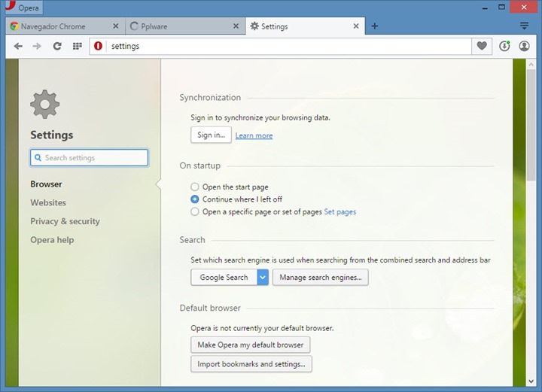Select 'Open the start page' radio button
The width and height of the screenshot is (542, 392).
(195, 187)
